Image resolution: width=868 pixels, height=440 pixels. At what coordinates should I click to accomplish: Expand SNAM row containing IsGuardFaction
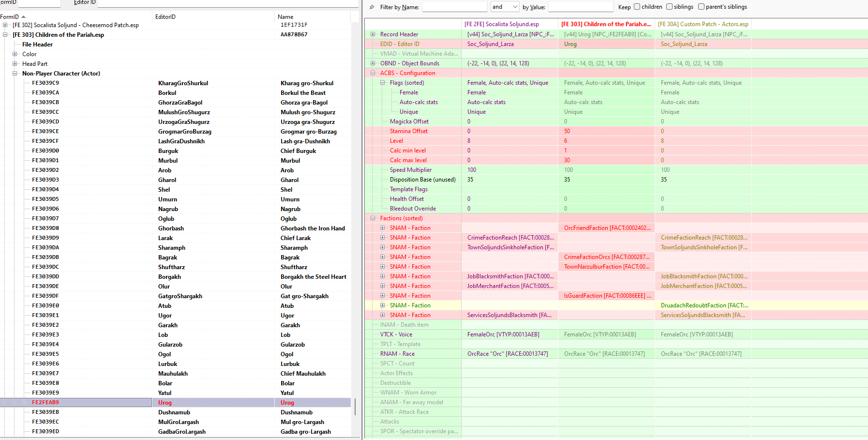382,296
